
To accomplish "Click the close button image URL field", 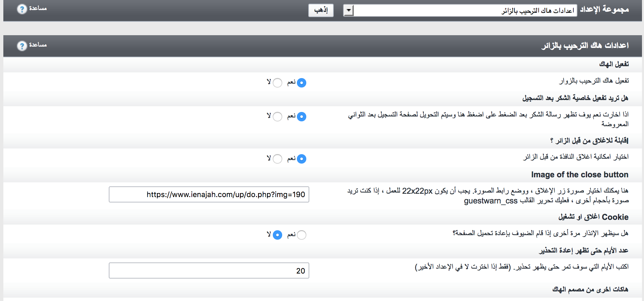I will [x=209, y=194].
